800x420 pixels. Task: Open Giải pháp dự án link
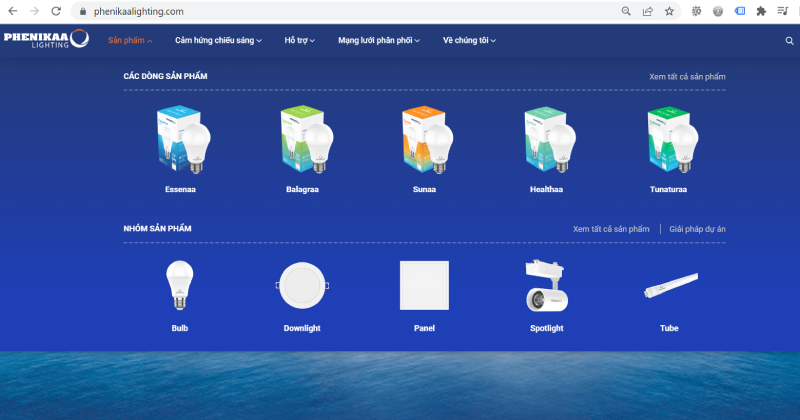click(697, 229)
